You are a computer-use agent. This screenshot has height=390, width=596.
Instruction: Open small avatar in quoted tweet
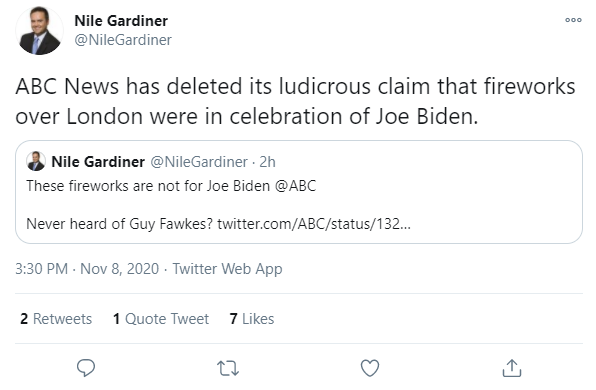coord(36,161)
